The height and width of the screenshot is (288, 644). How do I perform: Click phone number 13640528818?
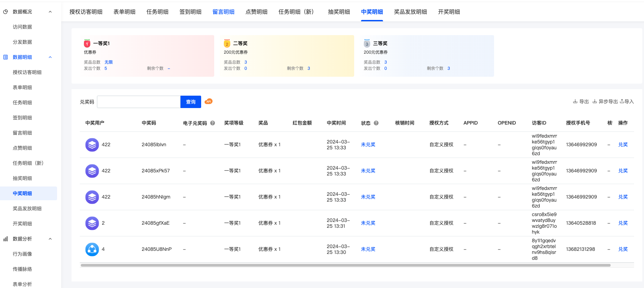(581, 223)
